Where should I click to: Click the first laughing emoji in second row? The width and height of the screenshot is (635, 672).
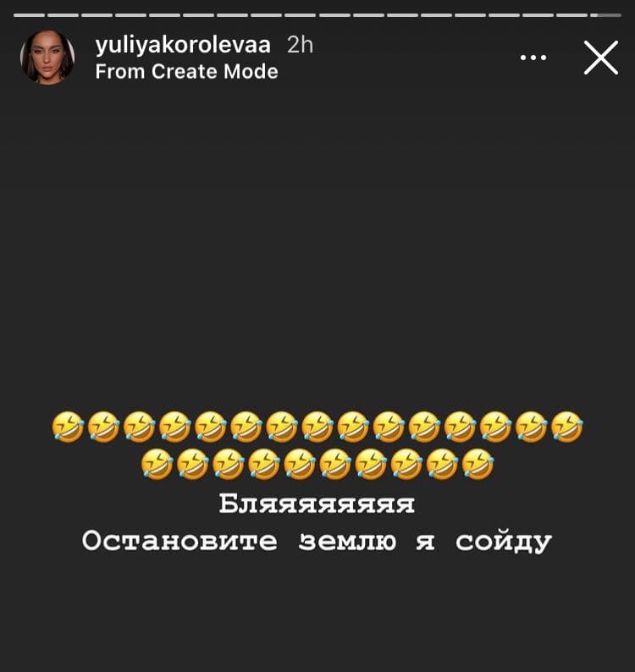tap(157, 464)
